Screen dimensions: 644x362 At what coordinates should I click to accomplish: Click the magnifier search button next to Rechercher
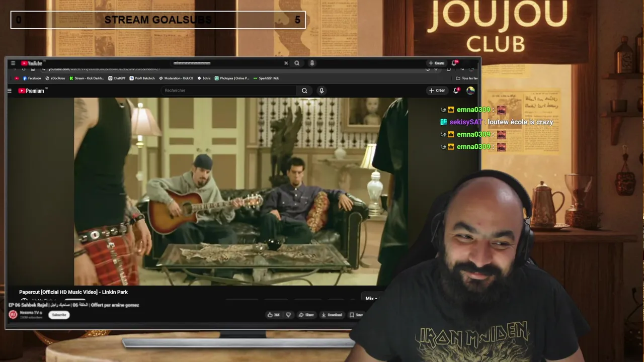pos(304,90)
